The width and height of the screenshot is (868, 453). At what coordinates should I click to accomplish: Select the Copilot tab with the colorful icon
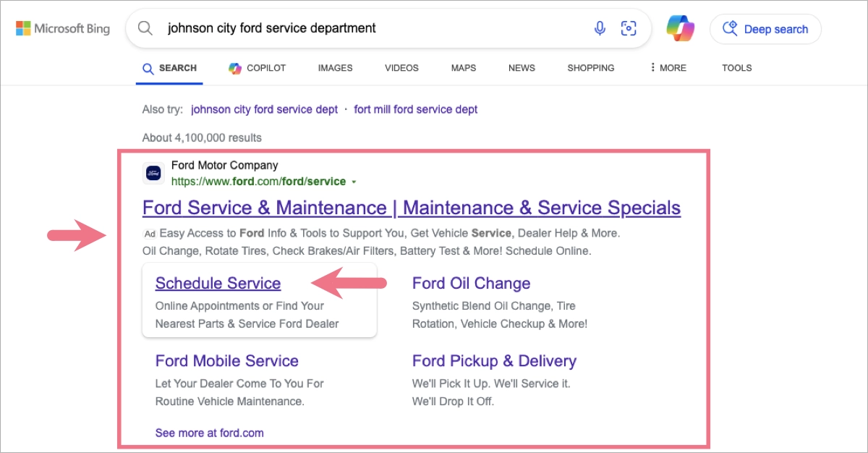256,67
